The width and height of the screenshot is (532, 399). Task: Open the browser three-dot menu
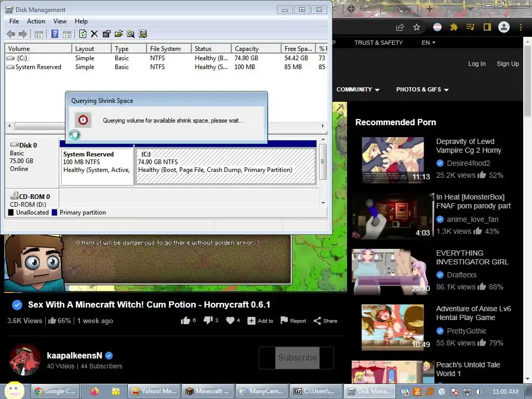pyautogui.click(x=521, y=27)
